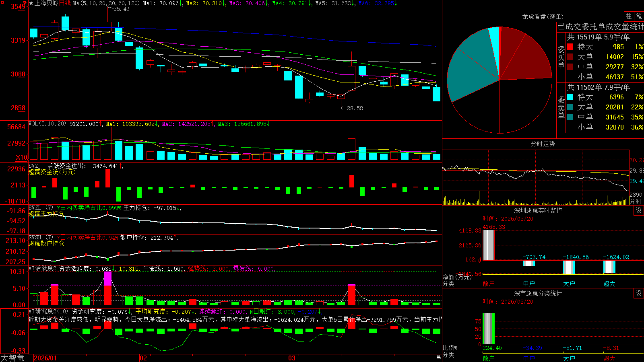
Task: Click the 龙虎看盘(逐单) panel title
Action: point(543,16)
